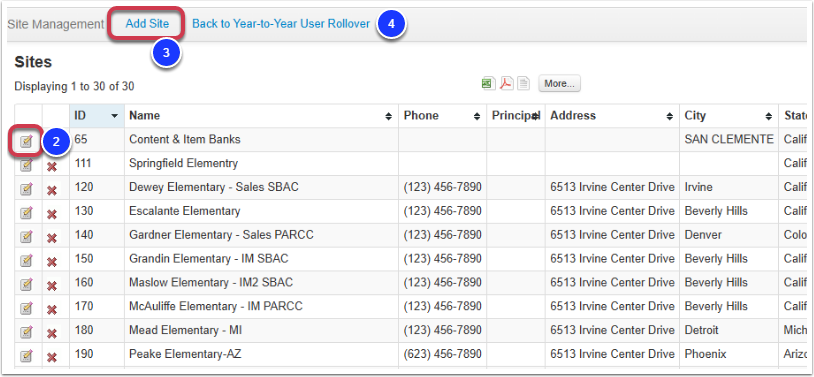This screenshot has height=377, width=814.
Task: Delete the Mead Elementary - MI site
Action: tap(52, 334)
